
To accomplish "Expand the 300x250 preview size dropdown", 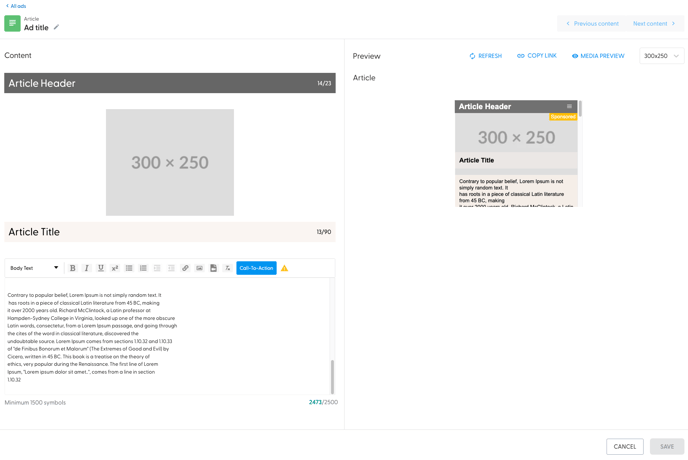I will click(661, 56).
